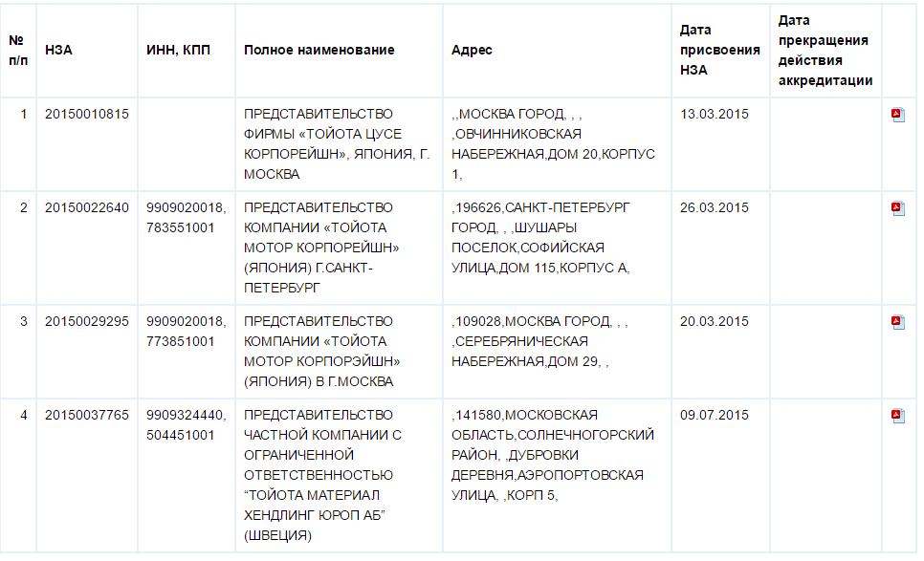The height and width of the screenshot is (561, 924).
Task: Click the Тойота Цусе Корпорейшн name cell
Action: tap(338, 143)
